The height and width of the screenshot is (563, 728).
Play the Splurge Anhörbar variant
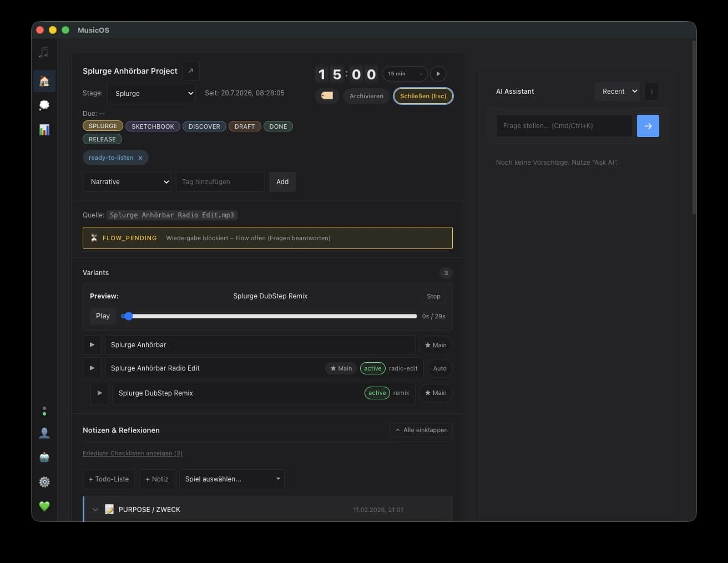coord(92,345)
